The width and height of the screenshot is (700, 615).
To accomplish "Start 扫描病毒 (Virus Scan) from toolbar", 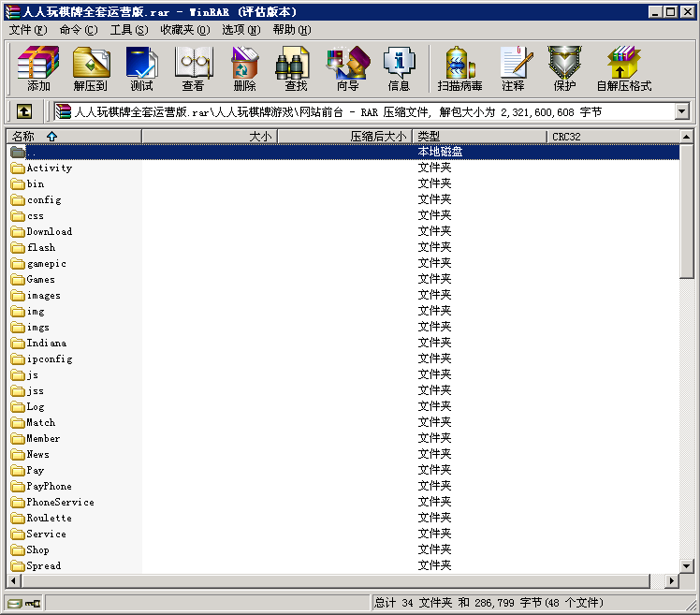I will (459, 68).
